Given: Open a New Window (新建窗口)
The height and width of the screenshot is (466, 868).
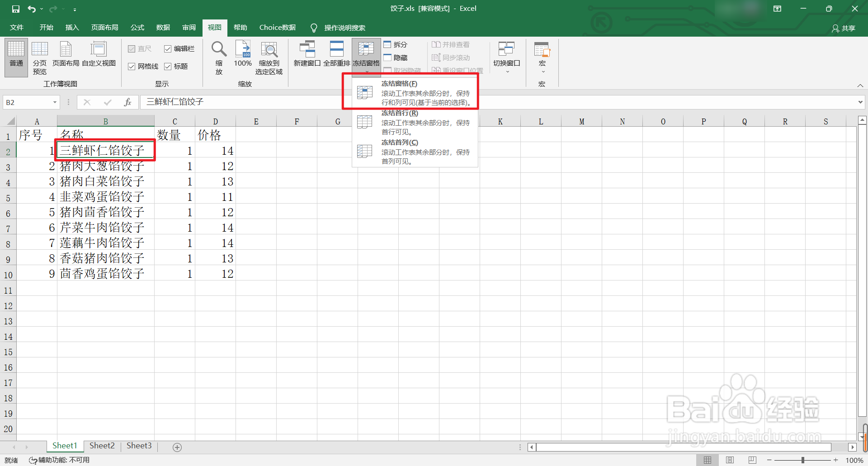Looking at the screenshot, I should click(x=307, y=54).
